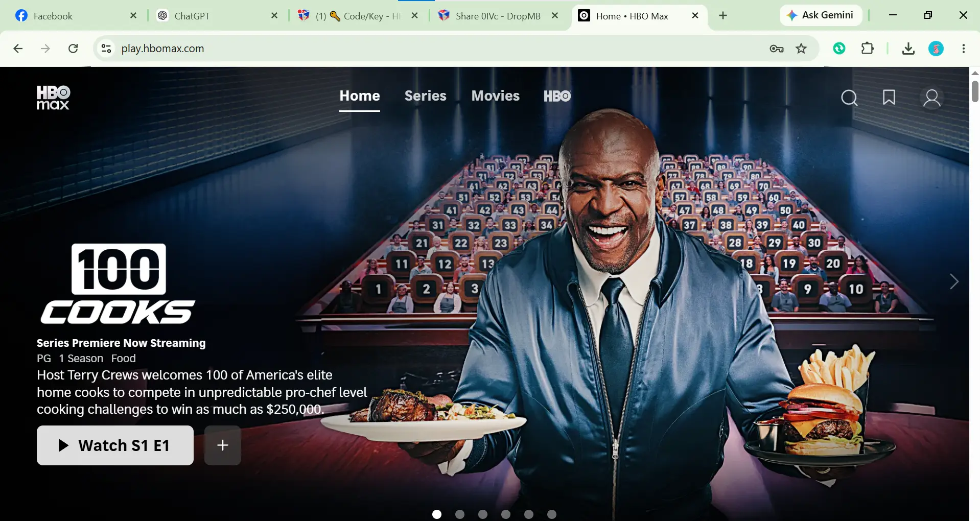Open My Stuff bookmark icon
Viewport: 980px width, 521px height.
tap(889, 97)
